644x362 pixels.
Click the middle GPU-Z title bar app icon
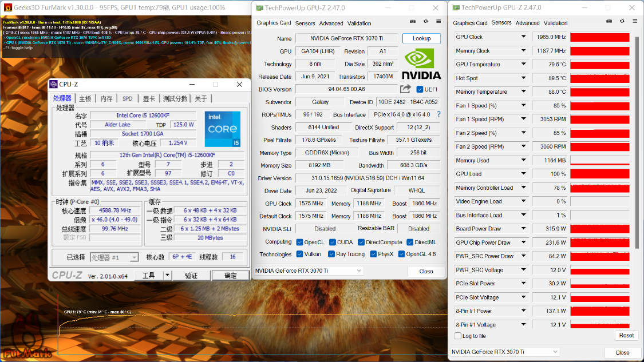tap(259, 8)
